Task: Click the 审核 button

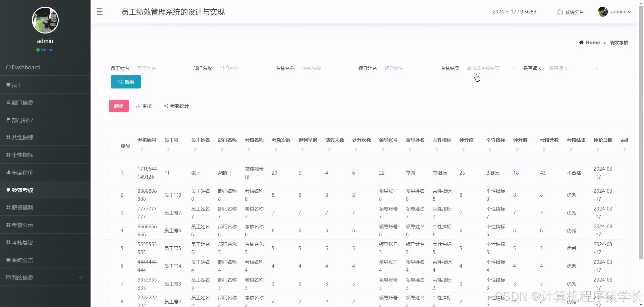Action: tap(144, 106)
